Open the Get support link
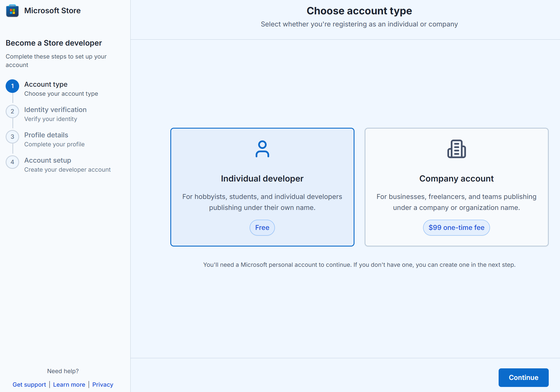Image resolution: width=560 pixels, height=392 pixels. [29, 384]
